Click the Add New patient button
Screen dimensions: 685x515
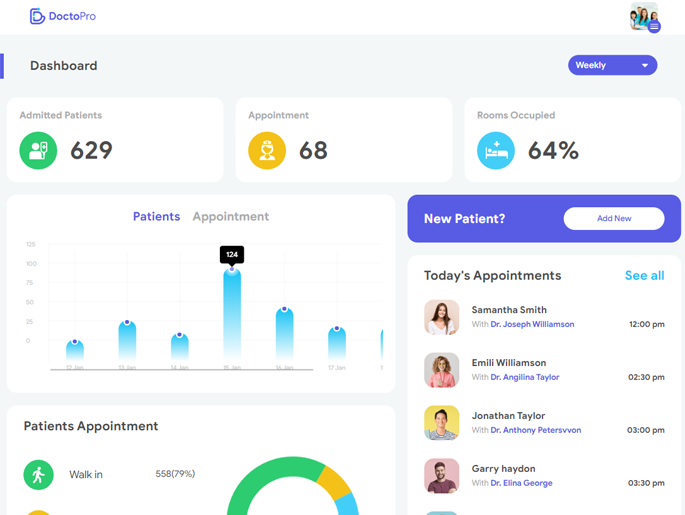coord(614,218)
